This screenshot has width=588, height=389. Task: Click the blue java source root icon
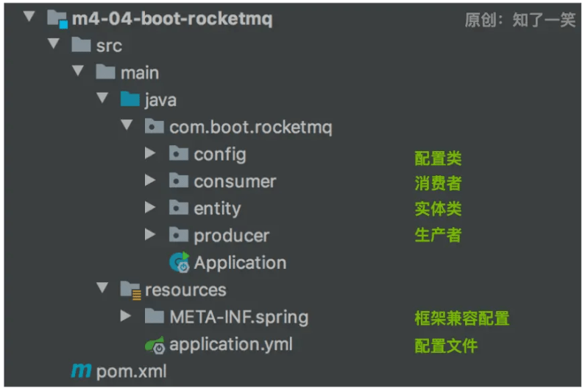coord(130,99)
